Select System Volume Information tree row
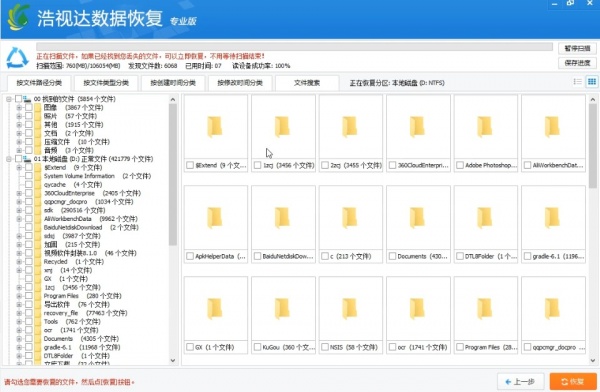Screen dimensions: 600x392 (97, 176)
